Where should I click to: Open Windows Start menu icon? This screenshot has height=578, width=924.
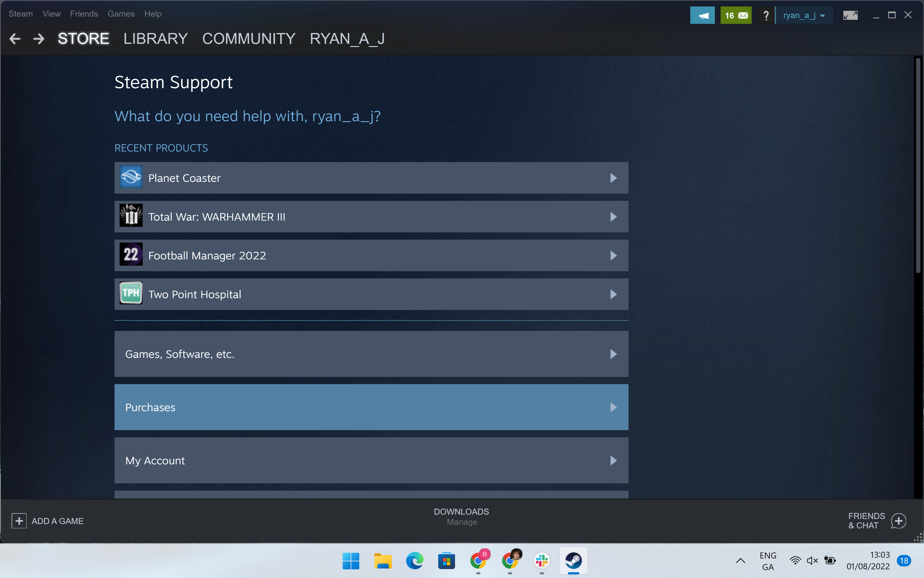(351, 561)
